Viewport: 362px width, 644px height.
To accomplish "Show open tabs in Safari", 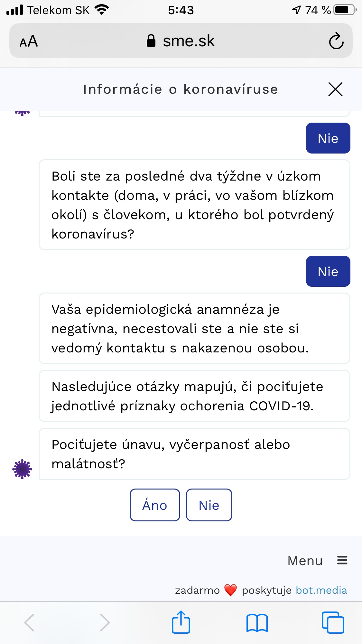I will point(333,622).
